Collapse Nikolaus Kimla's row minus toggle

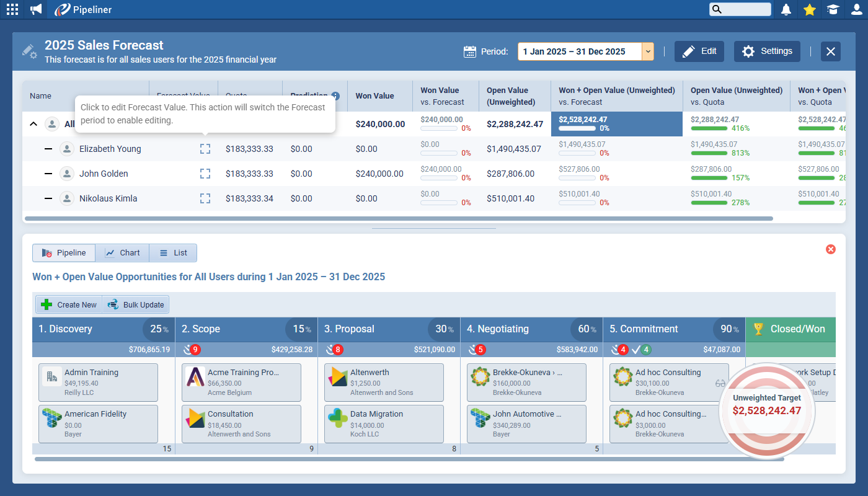[x=48, y=198]
